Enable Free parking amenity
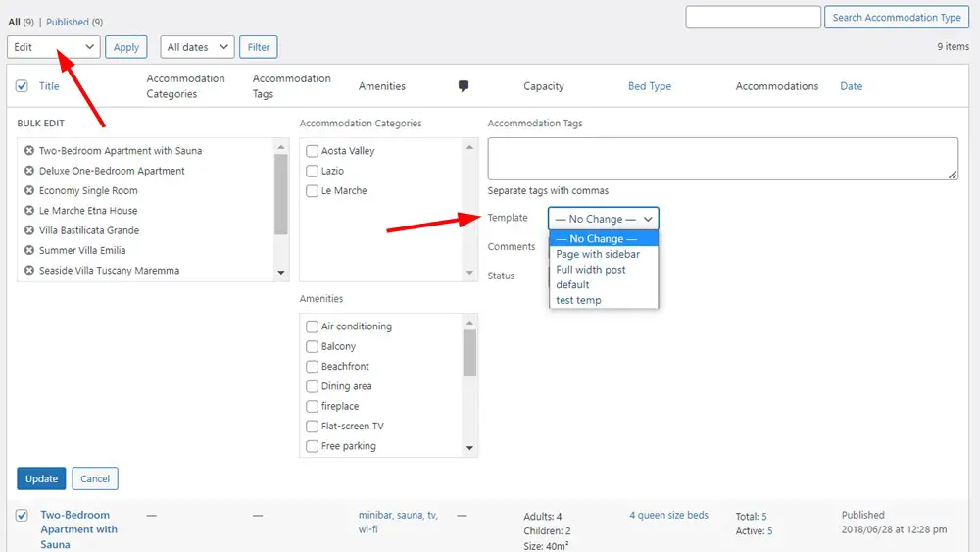The height and width of the screenshot is (552, 980). [x=312, y=446]
